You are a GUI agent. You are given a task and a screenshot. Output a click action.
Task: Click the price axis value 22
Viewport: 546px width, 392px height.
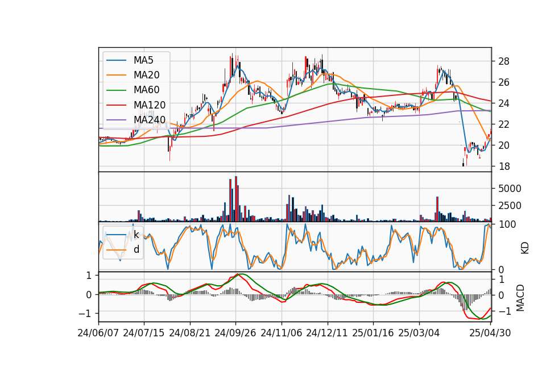pyautogui.click(x=504, y=124)
